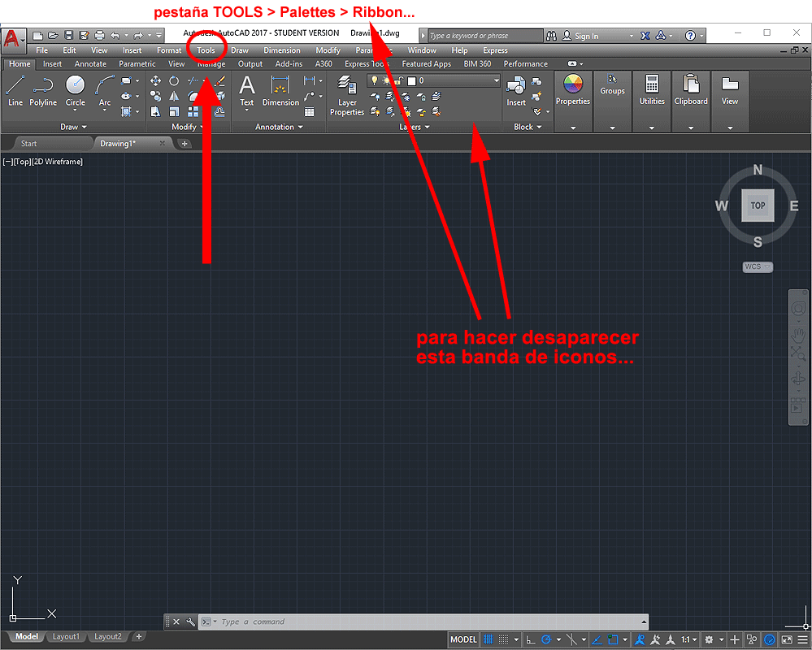This screenshot has width=812, height=650.
Task: Toggle annotation visibility icon in status bar
Action: [640, 639]
